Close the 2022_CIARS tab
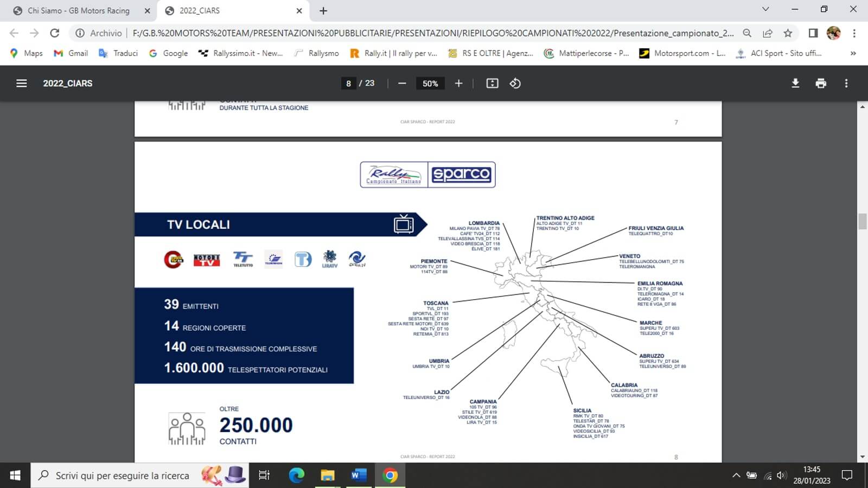 pyautogui.click(x=299, y=11)
